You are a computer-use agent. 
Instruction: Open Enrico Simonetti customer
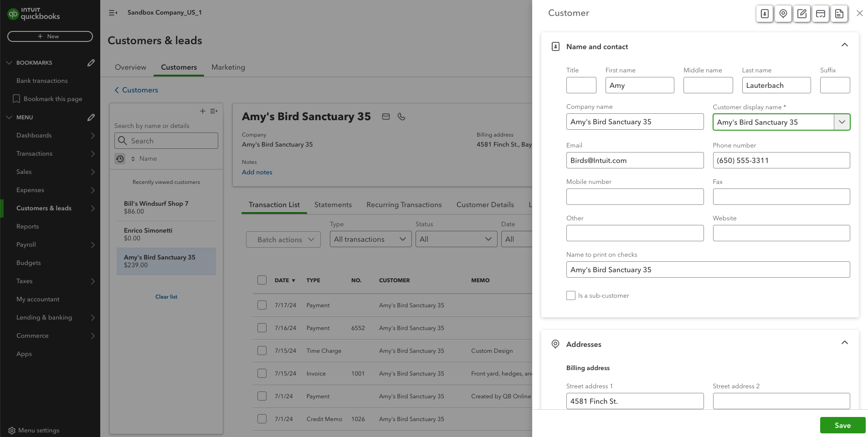[x=166, y=234]
